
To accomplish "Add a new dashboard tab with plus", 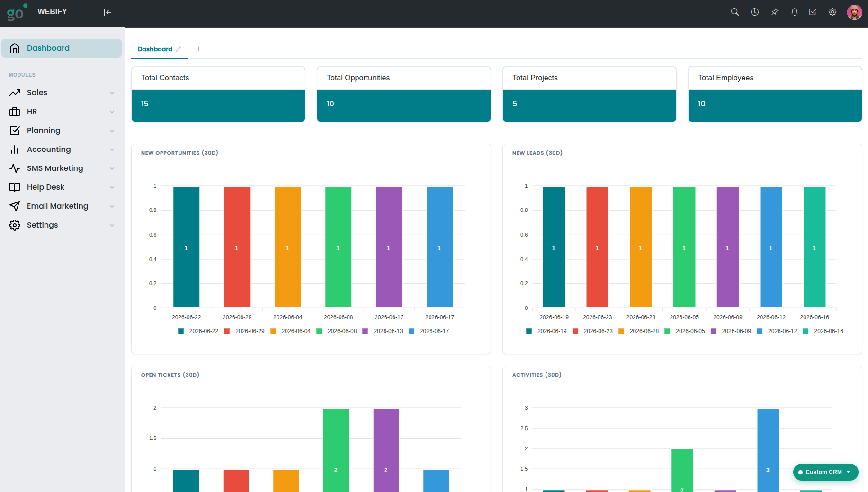I will click(198, 49).
